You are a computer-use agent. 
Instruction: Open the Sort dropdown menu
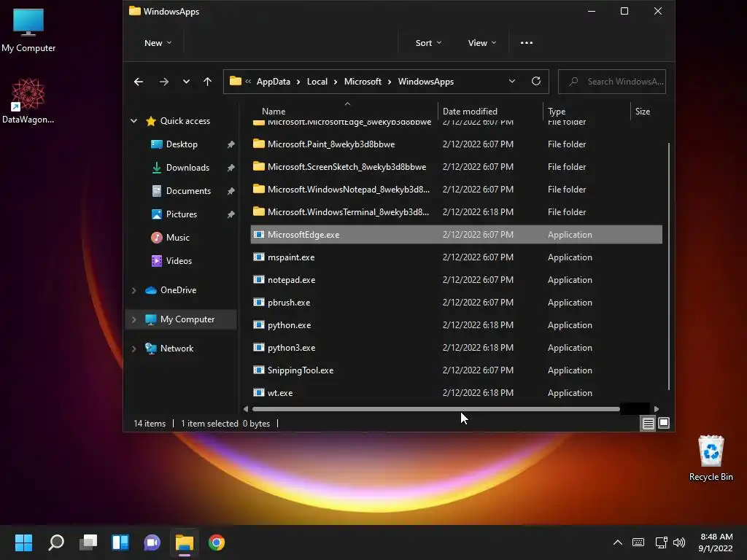click(x=428, y=43)
